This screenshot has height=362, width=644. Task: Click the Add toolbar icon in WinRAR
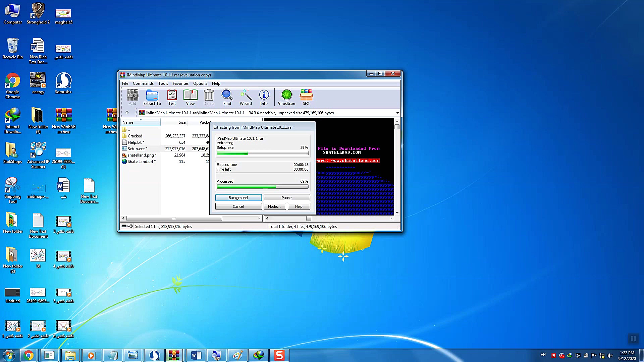(132, 98)
